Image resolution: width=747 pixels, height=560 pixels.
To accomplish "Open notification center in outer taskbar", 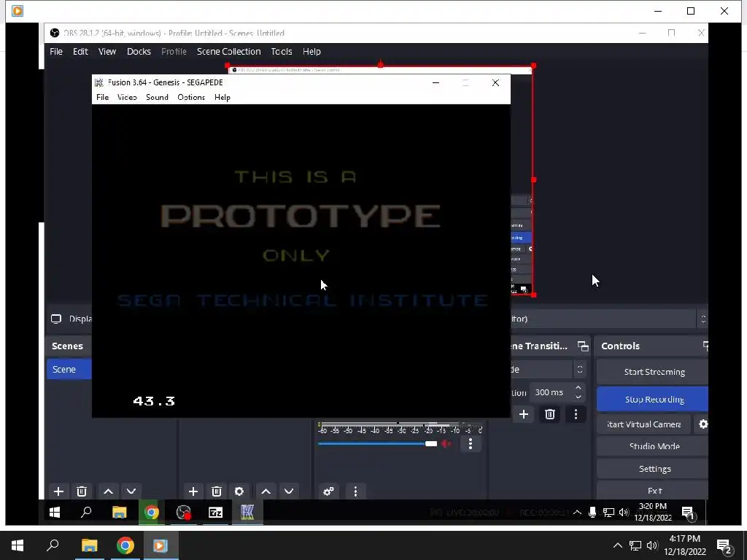I will 724,546.
